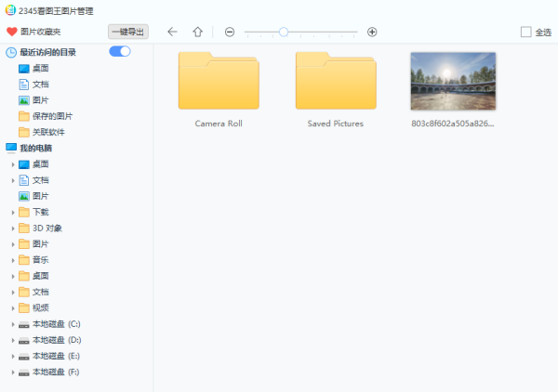Toggle the 最近访问的目录 switch off
This screenshot has width=558, height=392.
tap(120, 51)
